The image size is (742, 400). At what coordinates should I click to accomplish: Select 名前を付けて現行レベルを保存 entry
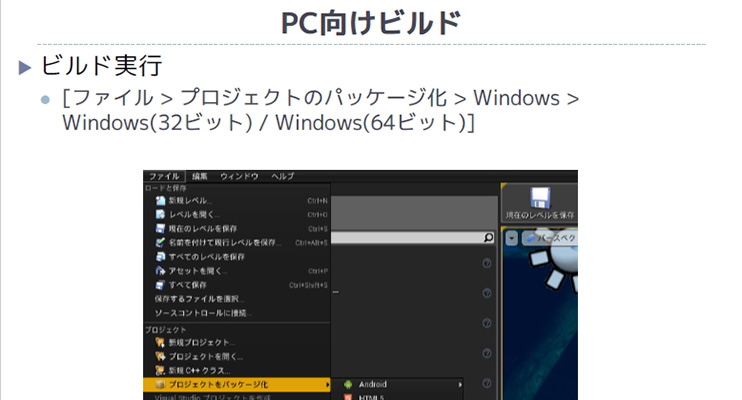click(224, 242)
